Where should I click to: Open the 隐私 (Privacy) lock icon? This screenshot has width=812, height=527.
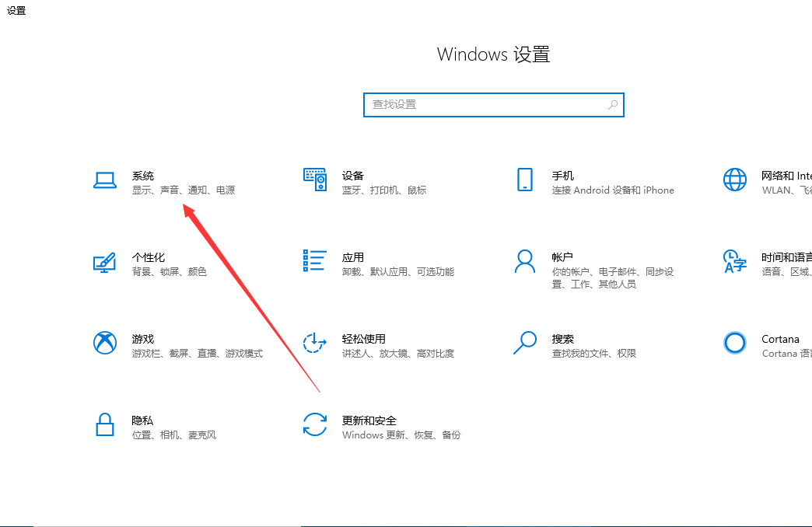point(105,425)
